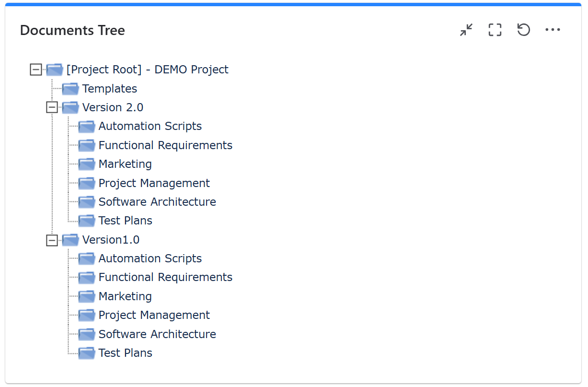Collapse the Version1.0 folder node
The width and height of the screenshot is (588, 387).
[x=52, y=240]
